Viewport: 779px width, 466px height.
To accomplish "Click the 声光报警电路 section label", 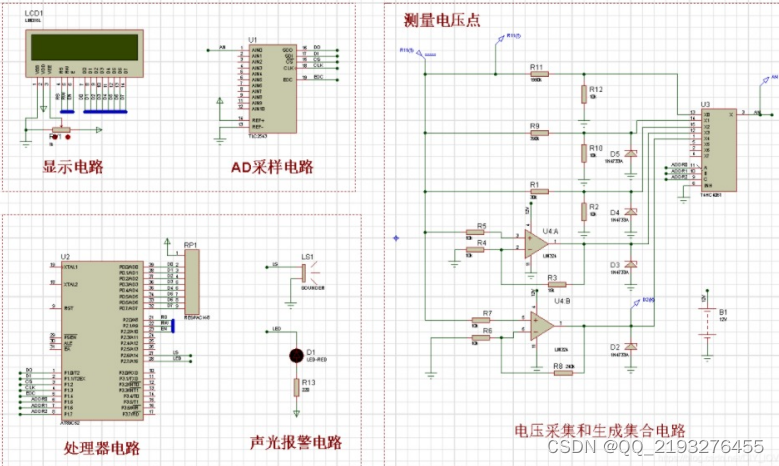I will click(x=296, y=442).
